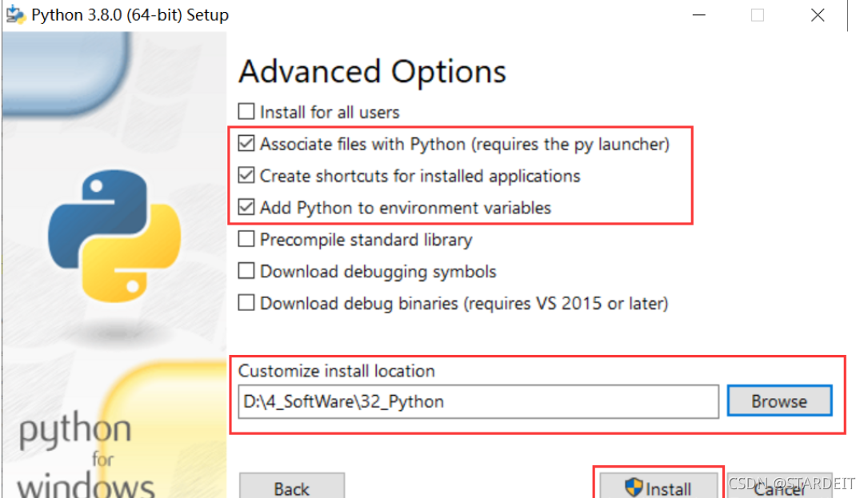This screenshot has height=498, width=868.
Task: Check Download debugging symbols box
Action: pyautogui.click(x=246, y=271)
